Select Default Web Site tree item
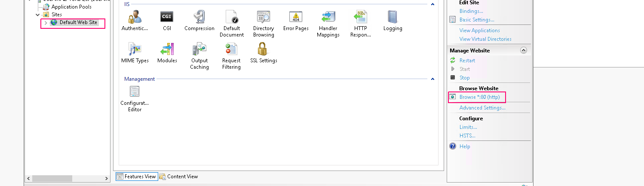 click(78, 22)
